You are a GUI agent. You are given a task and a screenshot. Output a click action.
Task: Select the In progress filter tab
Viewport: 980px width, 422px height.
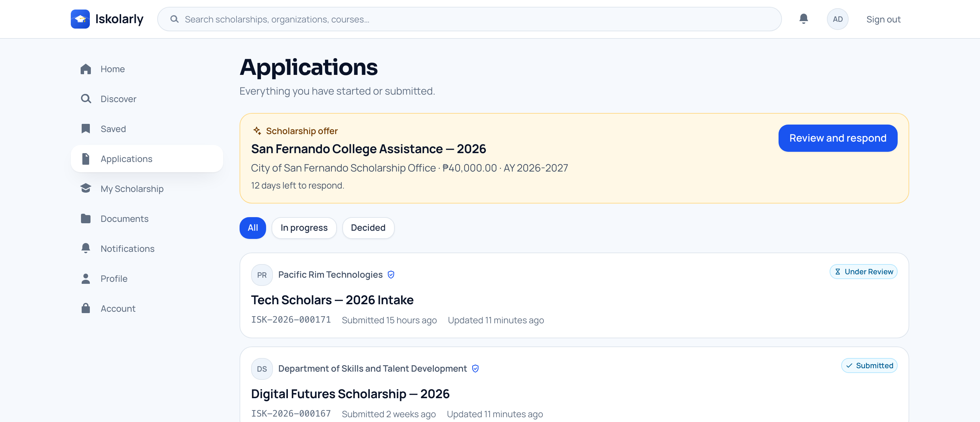pyautogui.click(x=304, y=228)
